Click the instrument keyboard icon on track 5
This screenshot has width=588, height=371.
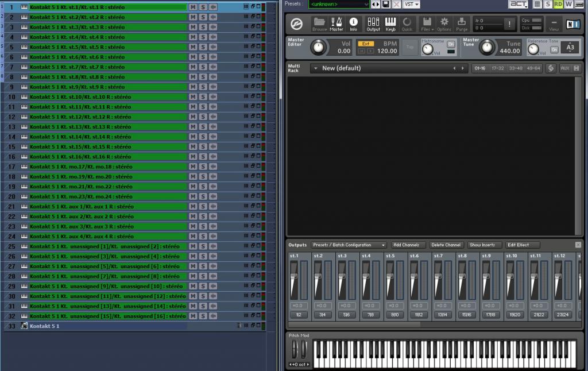click(x=24, y=47)
